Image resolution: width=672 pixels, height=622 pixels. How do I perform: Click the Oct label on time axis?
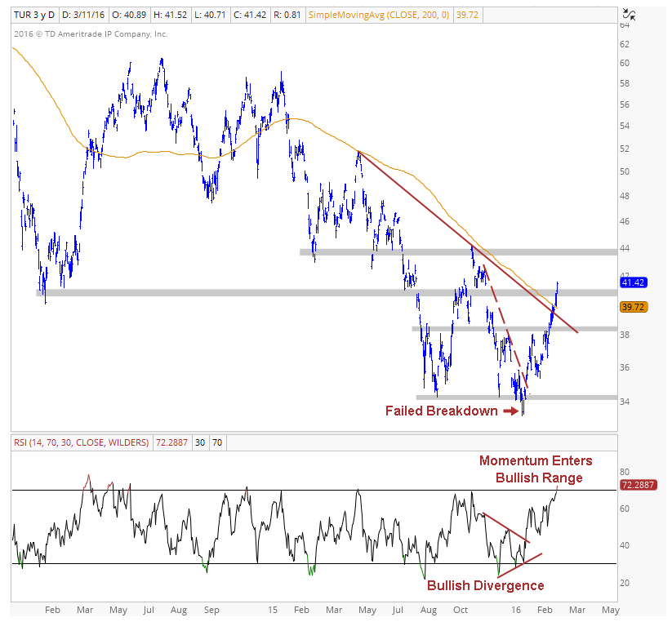coord(461,610)
